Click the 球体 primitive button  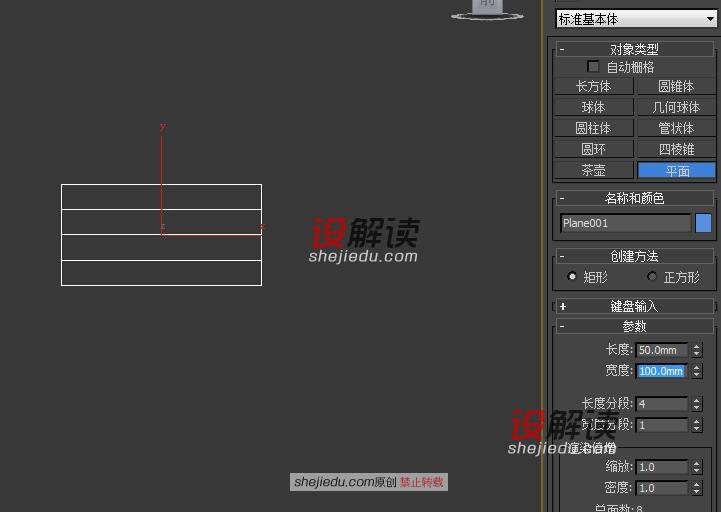[594, 107]
